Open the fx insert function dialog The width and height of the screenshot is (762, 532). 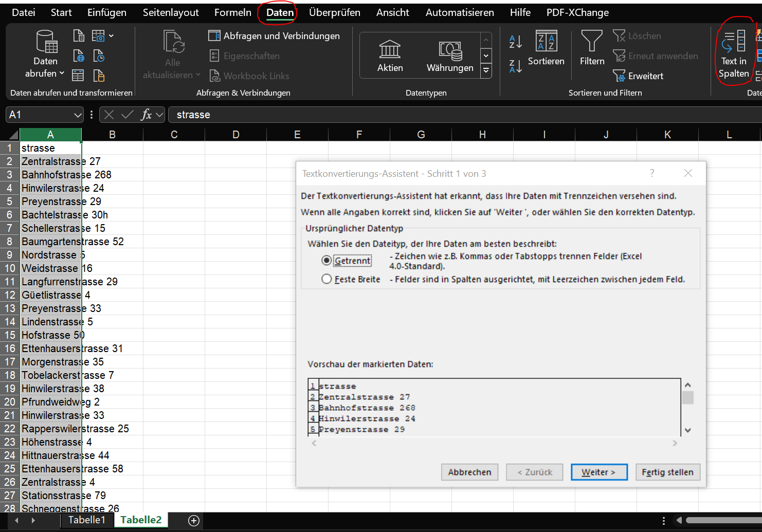147,115
